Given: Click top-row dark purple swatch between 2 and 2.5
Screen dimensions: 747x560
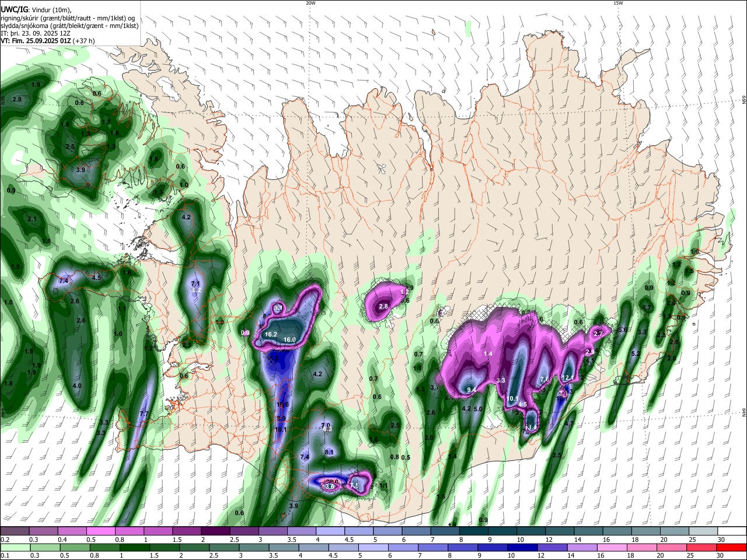Looking at the screenshot, I should (x=215, y=531).
